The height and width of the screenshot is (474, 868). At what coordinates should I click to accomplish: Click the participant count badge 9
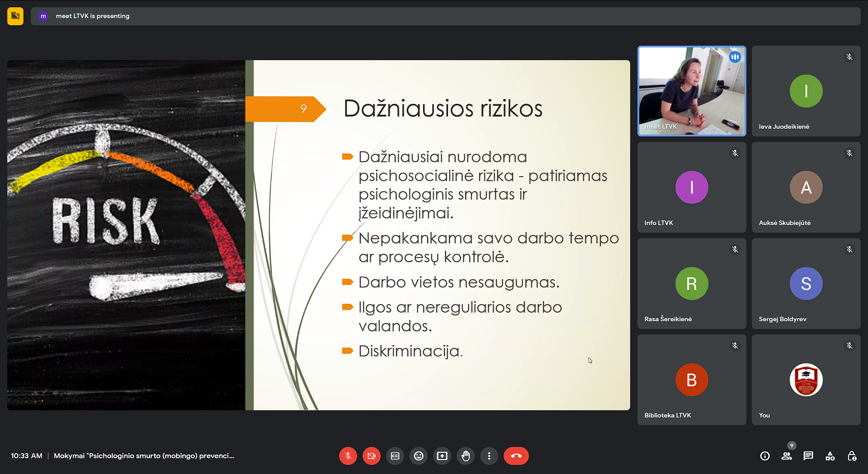(792, 446)
